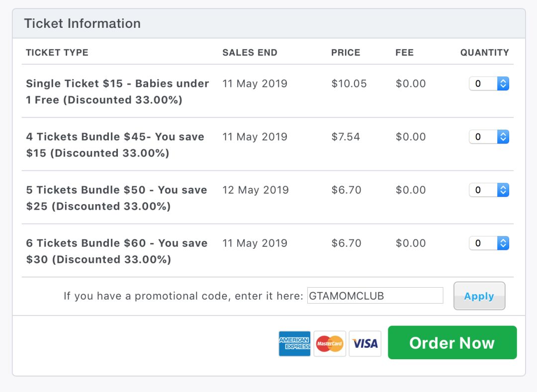Open 4 Tickets Bundle quantity selector
The image size is (537, 392).
489,137
